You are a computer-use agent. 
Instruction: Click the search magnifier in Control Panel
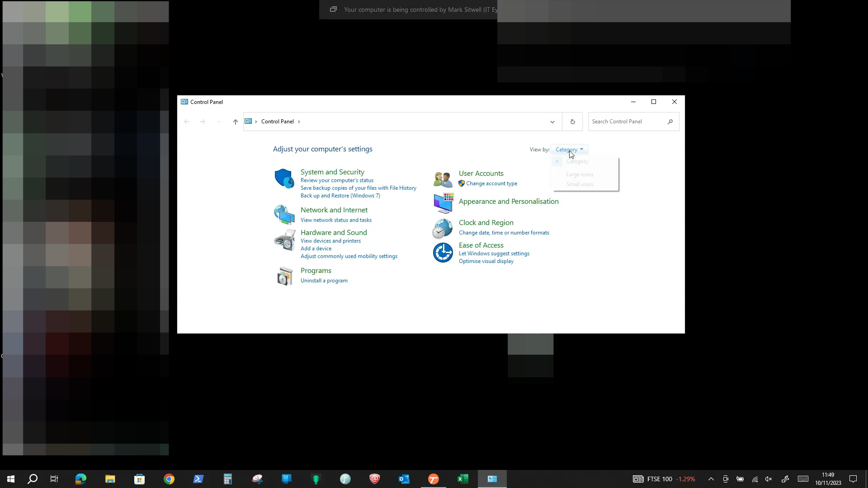pos(670,122)
